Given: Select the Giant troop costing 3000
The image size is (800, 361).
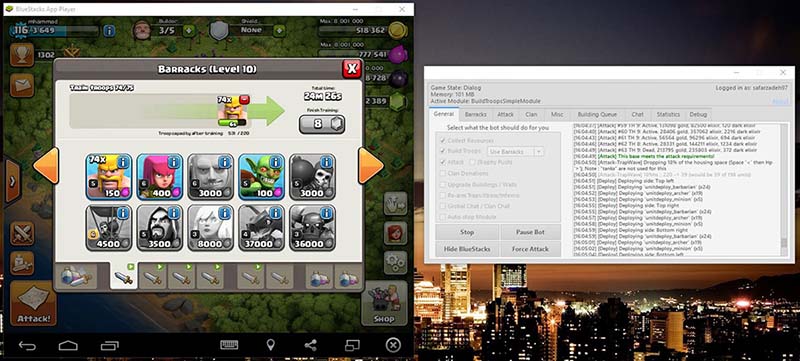Looking at the screenshot, I should coord(211,176).
